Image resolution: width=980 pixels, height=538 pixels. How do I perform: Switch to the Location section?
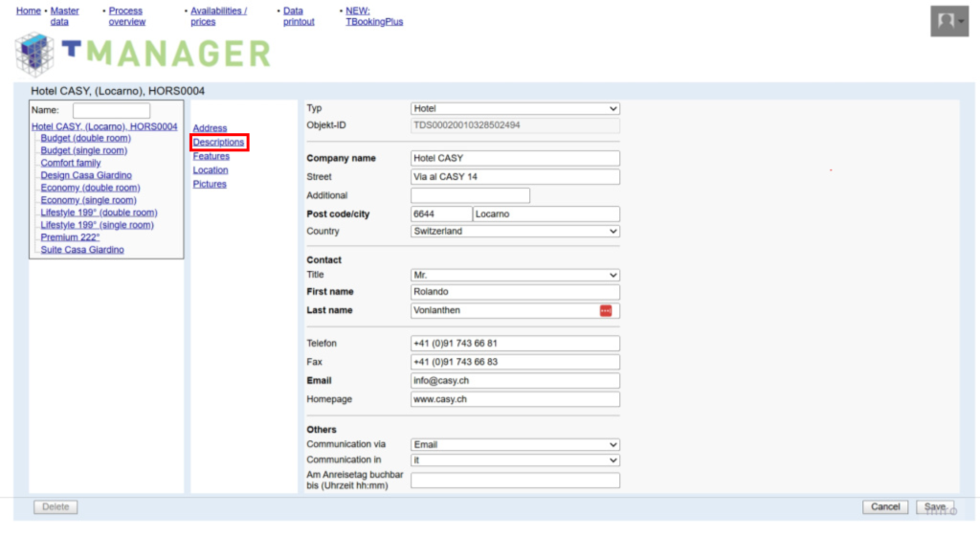[x=210, y=170]
